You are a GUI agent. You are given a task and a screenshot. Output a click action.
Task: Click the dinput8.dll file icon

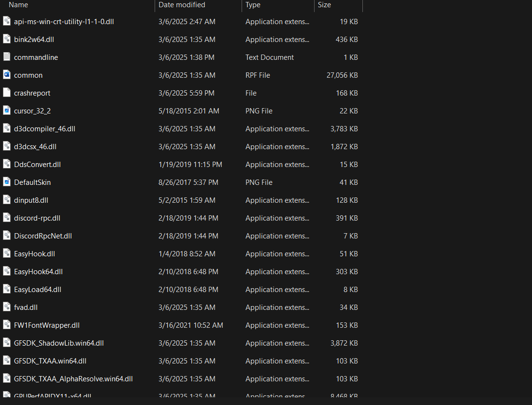pos(7,200)
